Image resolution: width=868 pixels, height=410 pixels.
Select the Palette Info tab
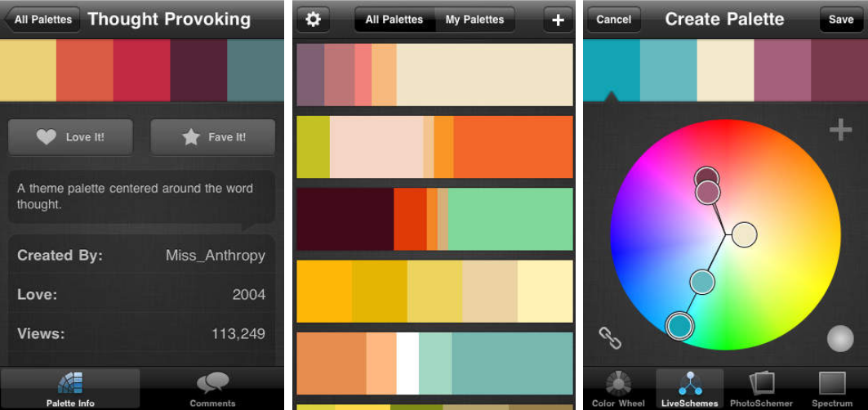pos(70,389)
